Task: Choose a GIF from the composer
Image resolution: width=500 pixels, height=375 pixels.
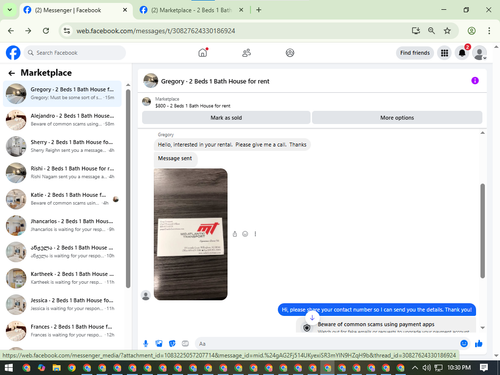Action: pyautogui.click(x=185, y=343)
